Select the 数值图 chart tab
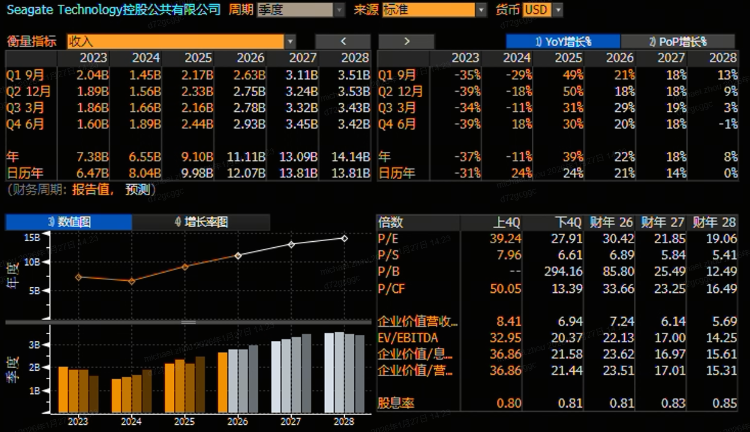Screen dimensions: 750x432 [68, 221]
